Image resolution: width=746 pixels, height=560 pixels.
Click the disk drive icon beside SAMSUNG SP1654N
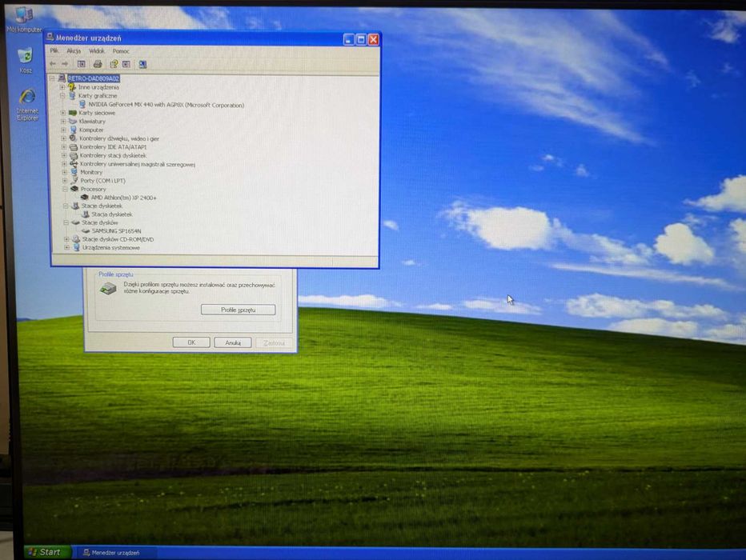[x=86, y=230]
